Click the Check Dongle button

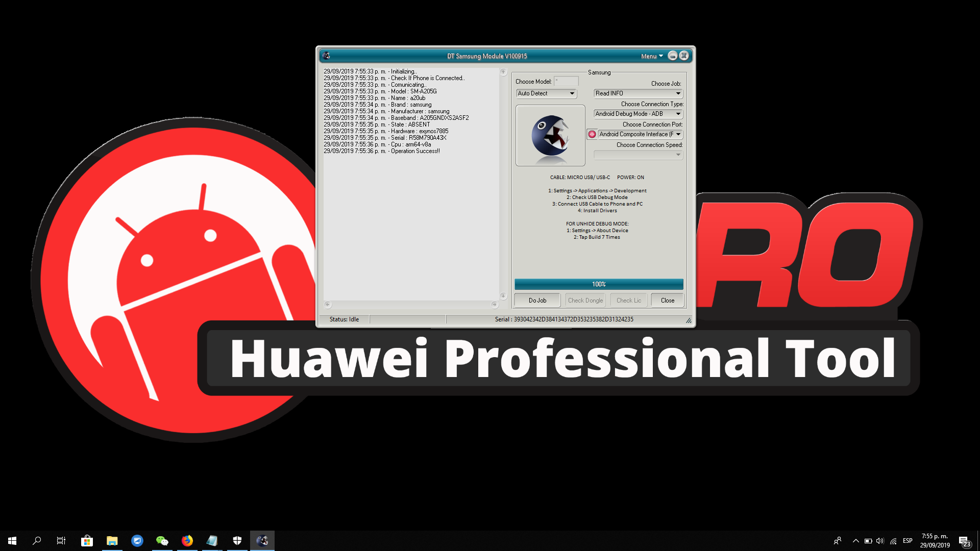[585, 300]
